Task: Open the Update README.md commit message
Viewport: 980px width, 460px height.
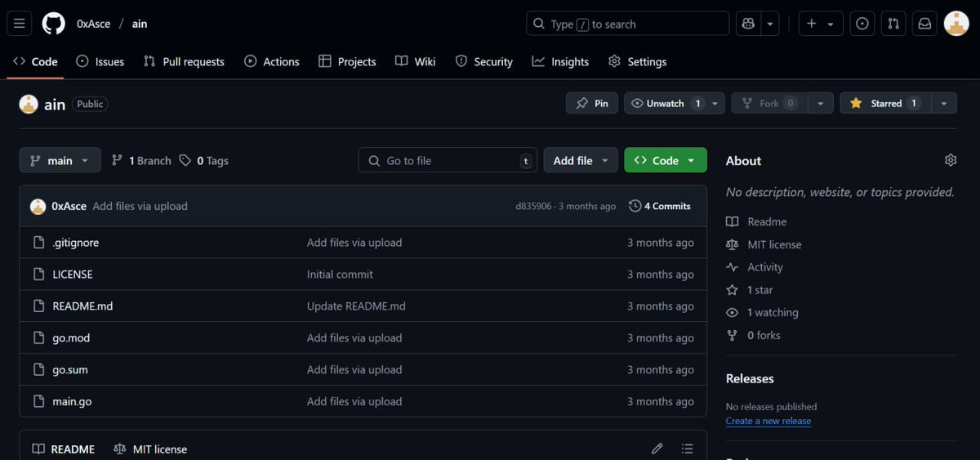Action: tap(356, 306)
